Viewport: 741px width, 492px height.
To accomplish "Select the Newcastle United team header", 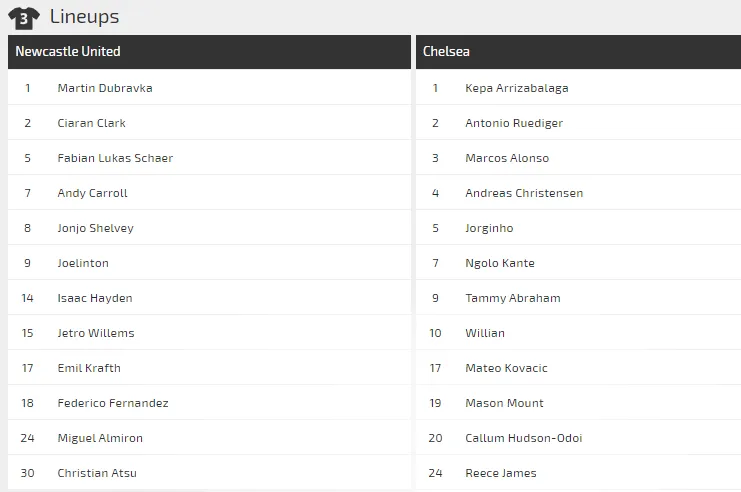I will pos(68,51).
